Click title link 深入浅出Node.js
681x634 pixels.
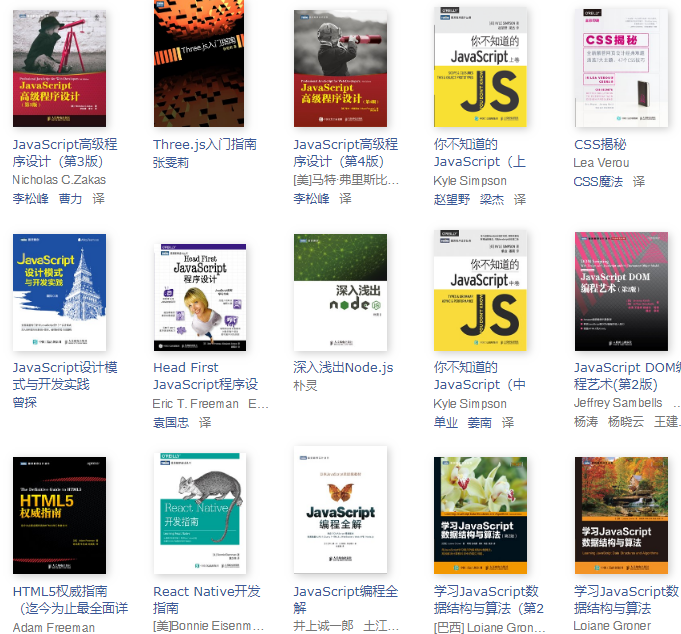point(343,368)
